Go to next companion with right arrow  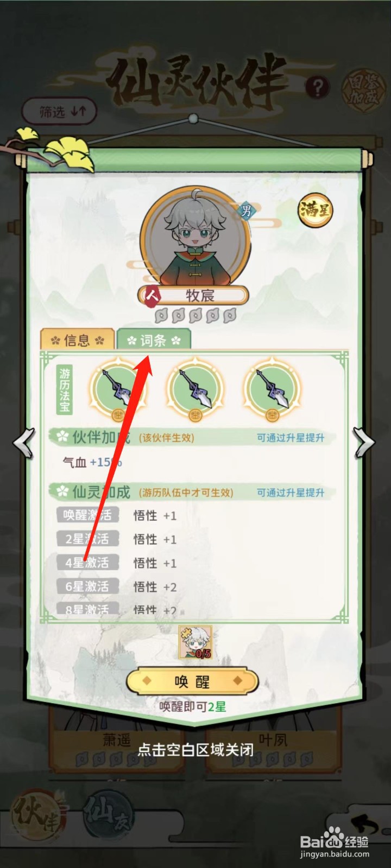364,442
